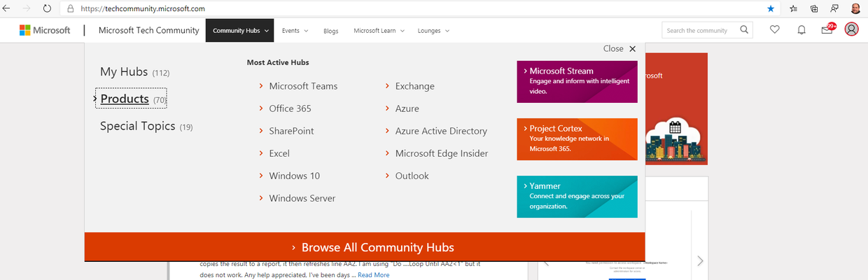Open the Outlook hub

pos(412,176)
